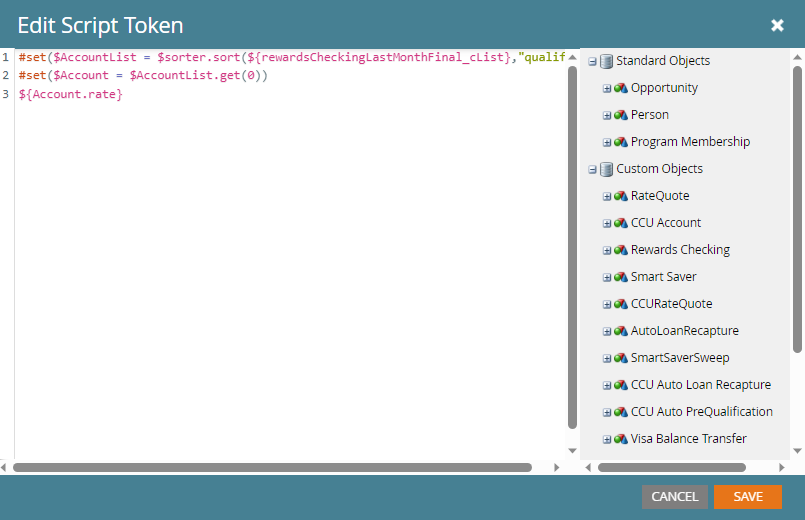Expand the CCU Account node
Viewport: 805px width, 520px height.
(x=607, y=223)
